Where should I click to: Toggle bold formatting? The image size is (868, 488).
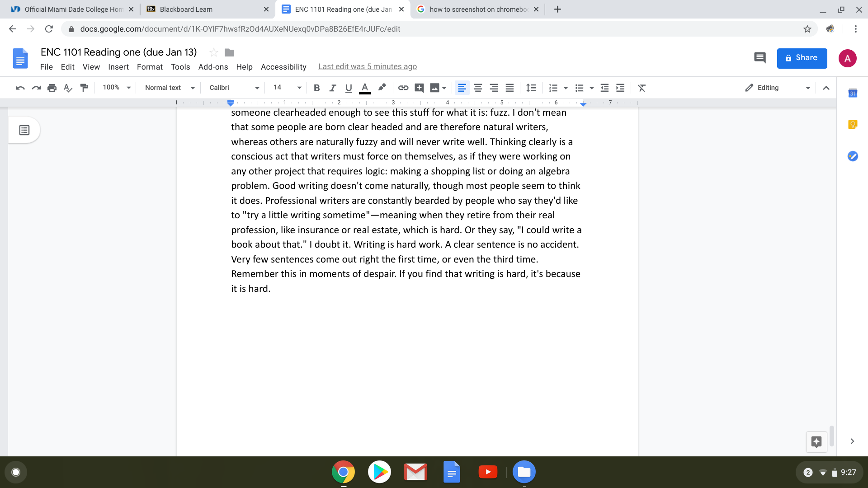[x=316, y=88]
